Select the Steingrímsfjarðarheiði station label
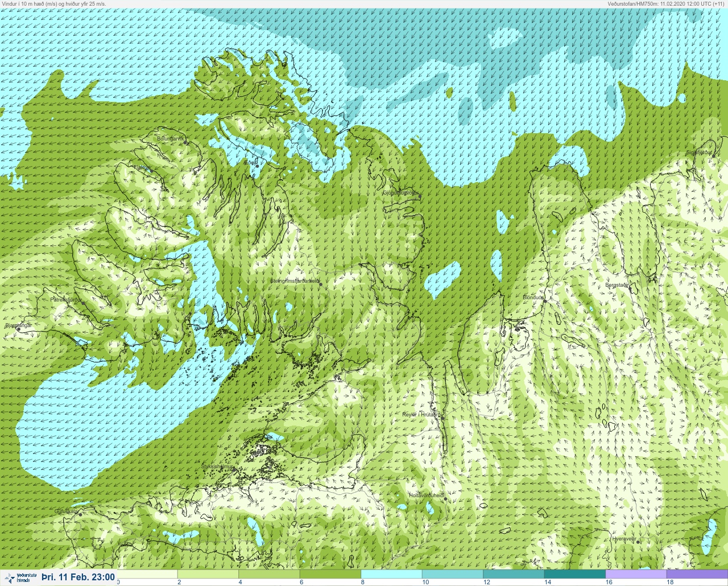Screen dimensions: 728x586 (294, 281)
